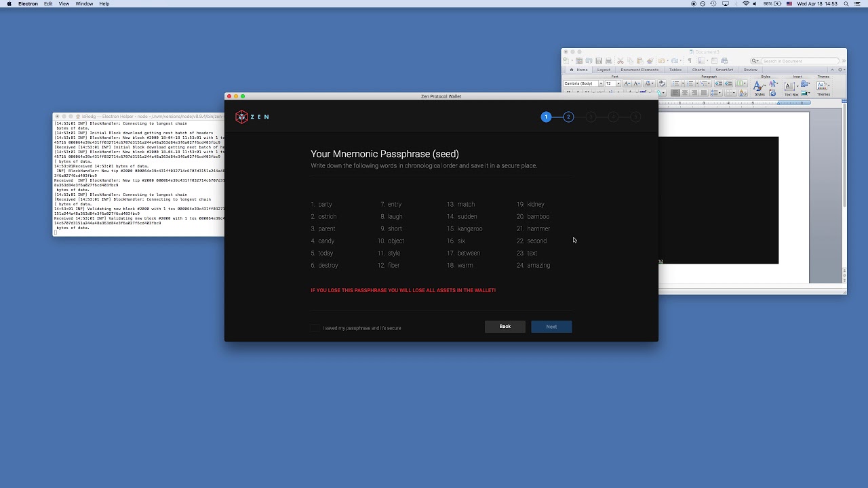Click the Redo icon in Word toolbar
This screenshot has height=488, width=868.
(675, 61)
